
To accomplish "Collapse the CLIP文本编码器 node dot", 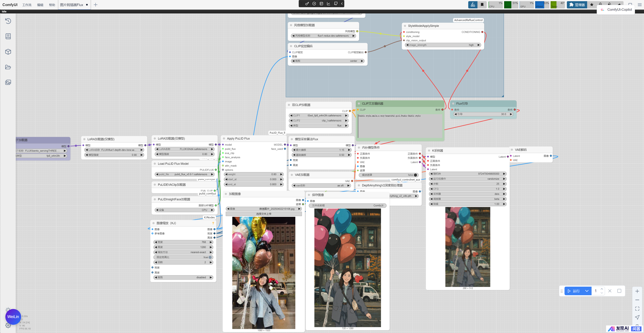I will pyautogui.click(x=359, y=103).
